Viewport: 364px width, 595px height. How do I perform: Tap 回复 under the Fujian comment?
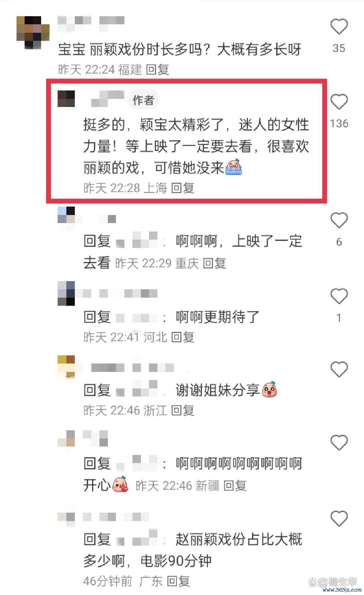[157, 70]
